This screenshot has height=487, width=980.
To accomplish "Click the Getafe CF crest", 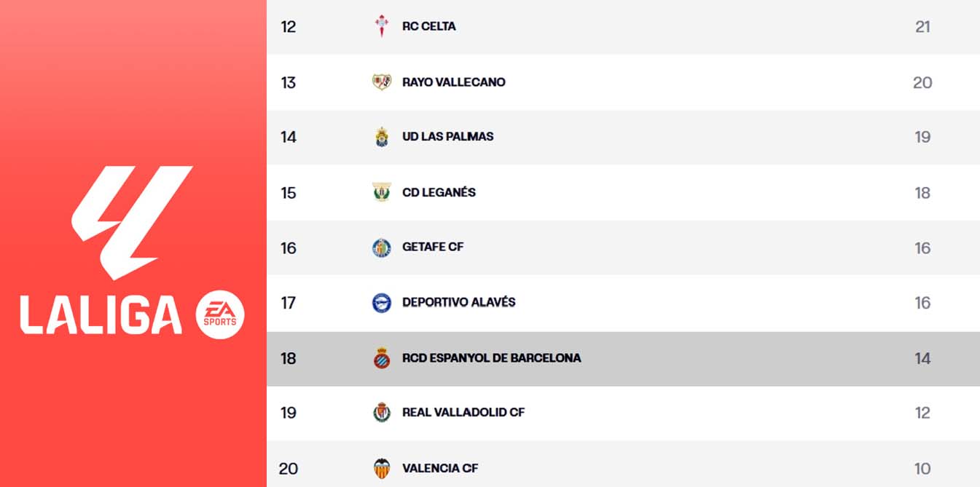I will (382, 248).
